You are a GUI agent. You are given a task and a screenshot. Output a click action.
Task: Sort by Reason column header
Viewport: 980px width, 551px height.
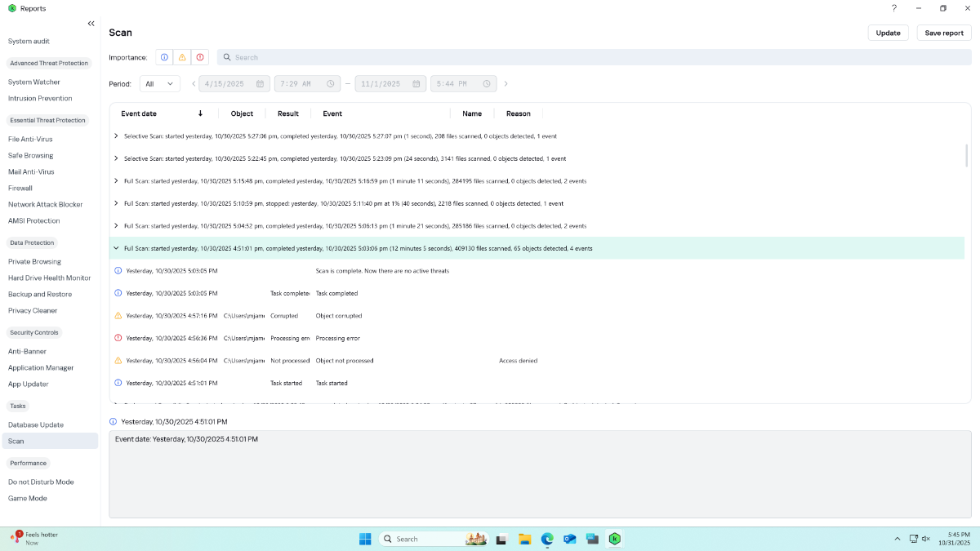[518, 113]
